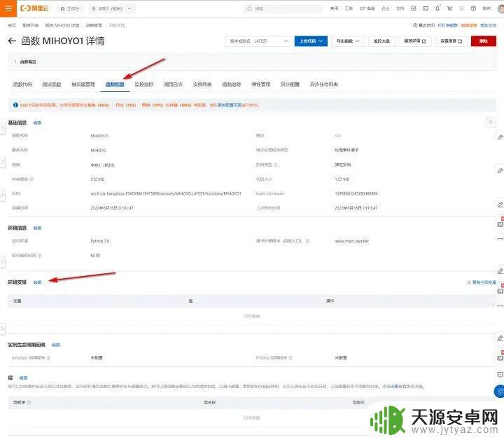Open the user avatar menu
Viewport: 504px width, 440px height.
click(x=500, y=8)
